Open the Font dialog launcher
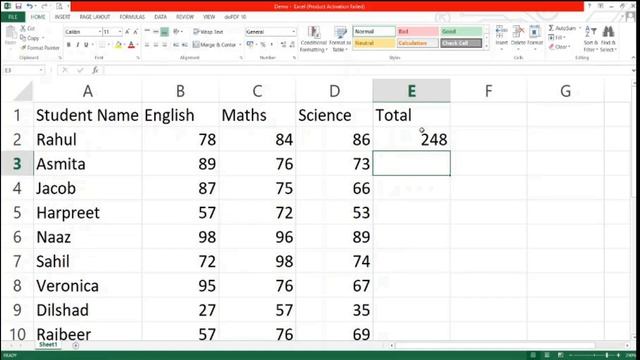Viewport: 640px width, 360px height. [138, 58]
